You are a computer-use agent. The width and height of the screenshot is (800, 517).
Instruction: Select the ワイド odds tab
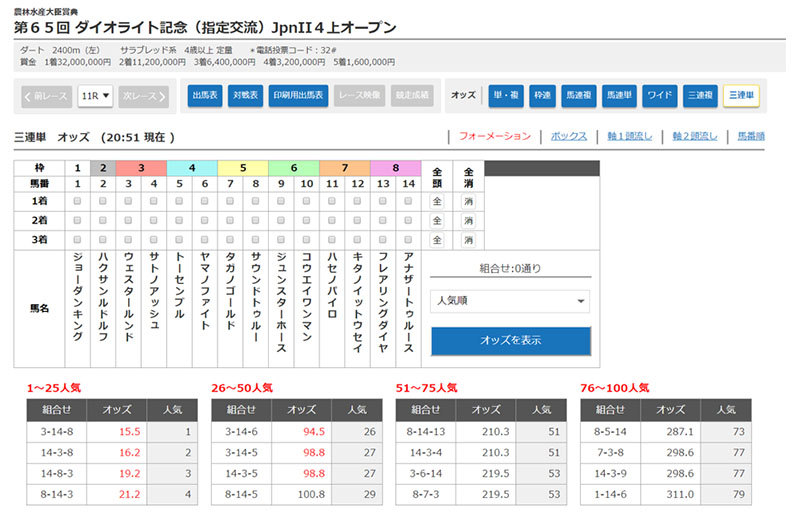point(659,96)
